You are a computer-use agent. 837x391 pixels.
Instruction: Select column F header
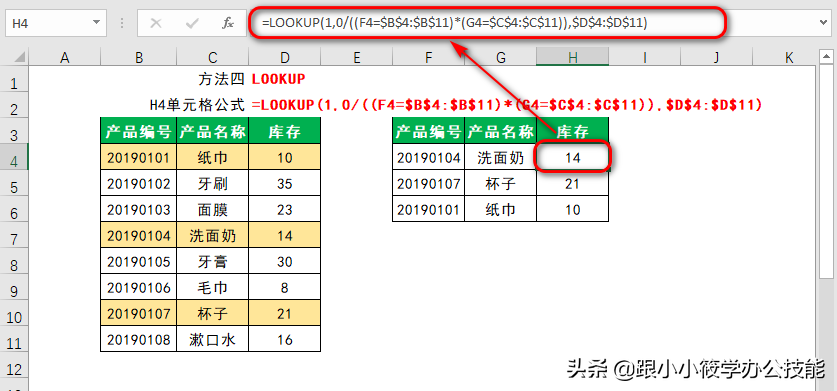(429, 57)
